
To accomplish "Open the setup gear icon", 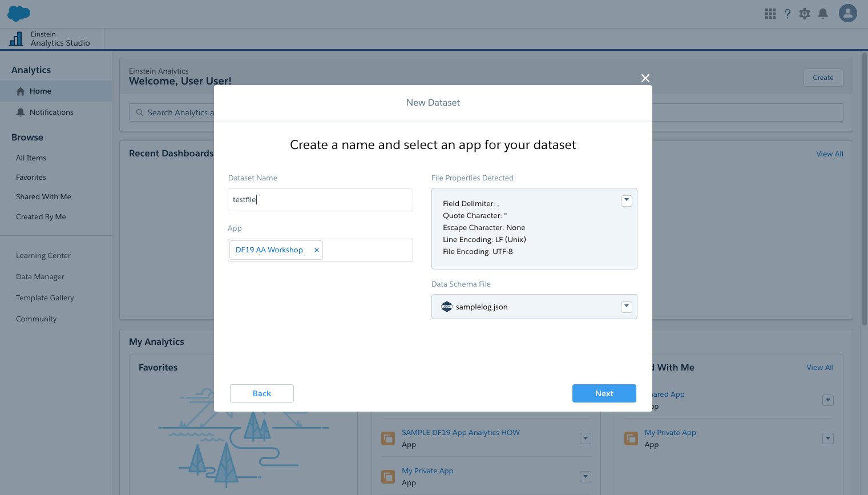I will click(x=805, y=14).
